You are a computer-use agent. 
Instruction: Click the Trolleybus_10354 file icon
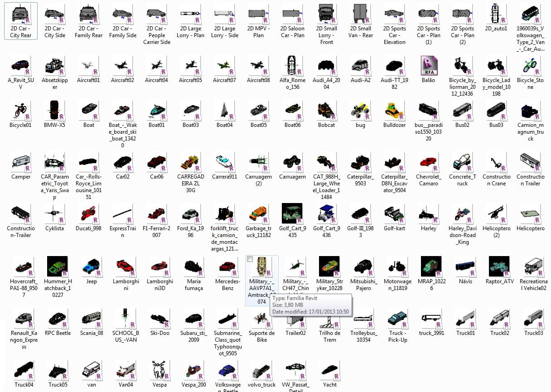pyautogui.click(x=363, y=318)
